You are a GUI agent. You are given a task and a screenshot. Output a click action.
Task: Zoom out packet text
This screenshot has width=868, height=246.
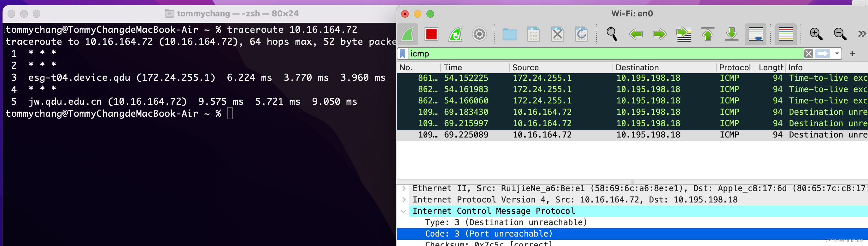pyautogui.click(x=840, y=34)
